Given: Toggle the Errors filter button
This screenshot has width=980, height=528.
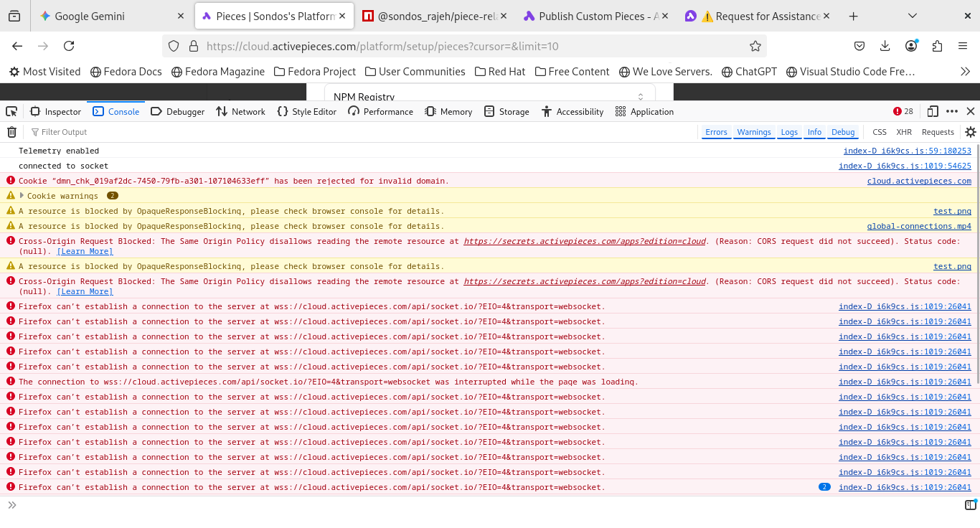Looking at the screenshot, I should tap(716, 132).
